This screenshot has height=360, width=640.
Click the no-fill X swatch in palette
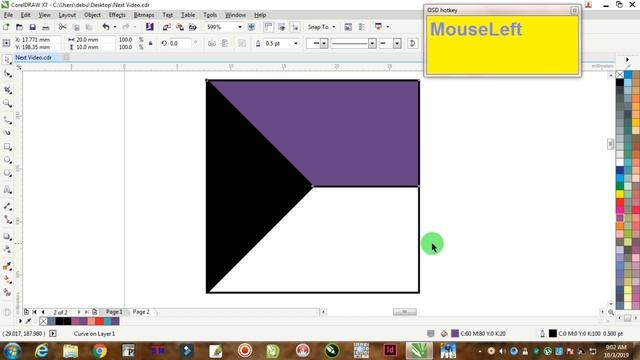[x=620, y=74]
